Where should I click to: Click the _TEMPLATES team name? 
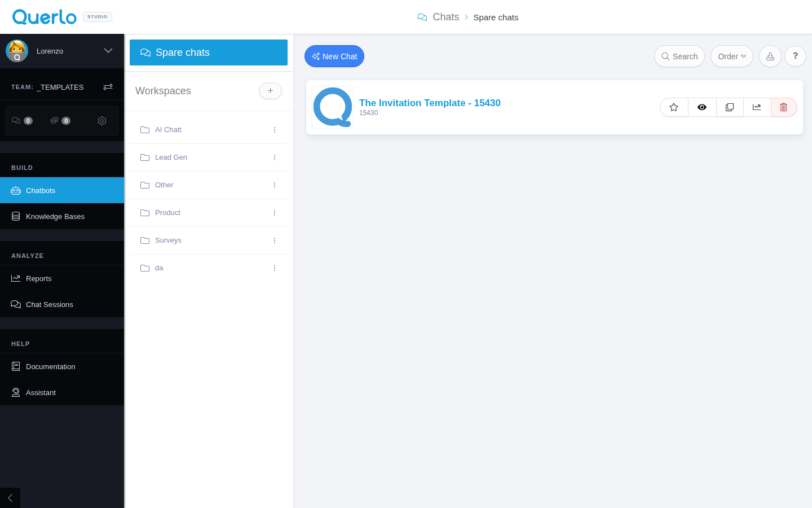[x=60, y=87]
